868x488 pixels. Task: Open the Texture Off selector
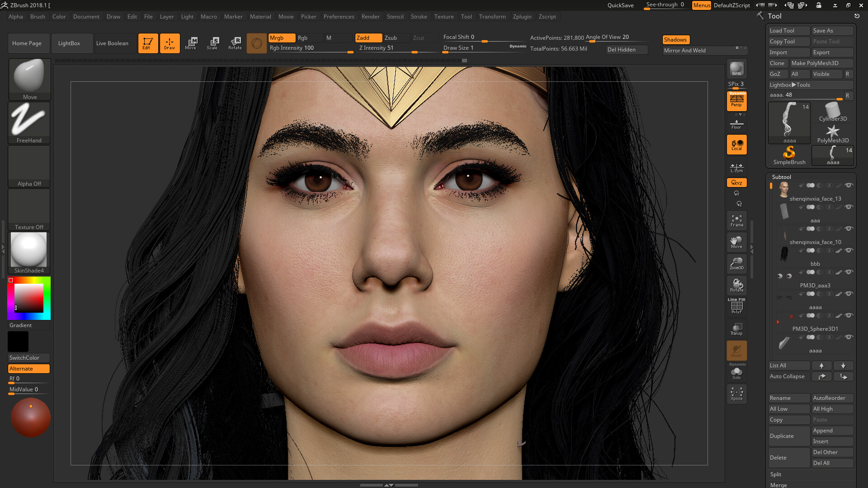coord(29,210)
